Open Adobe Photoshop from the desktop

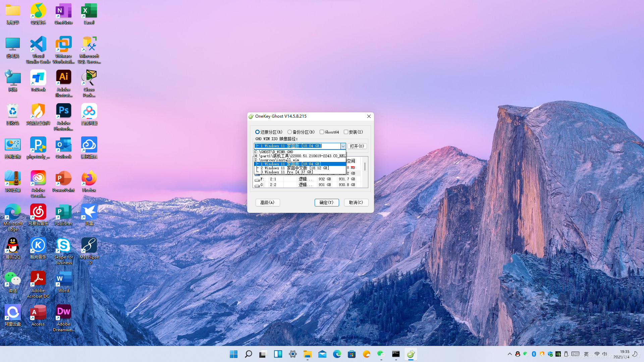pos(63,111)
